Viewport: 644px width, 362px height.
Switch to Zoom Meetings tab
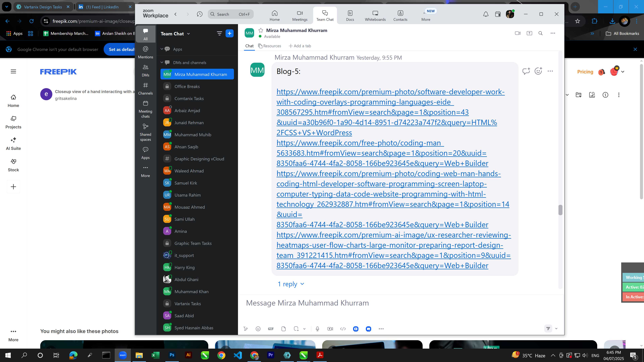tap(300, 15)
